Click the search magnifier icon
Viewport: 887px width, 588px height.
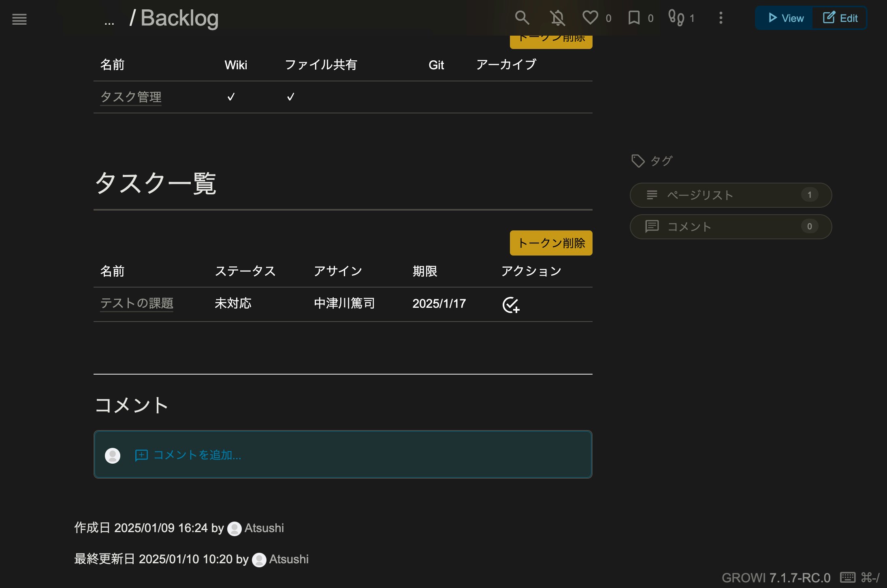(522, 18)
